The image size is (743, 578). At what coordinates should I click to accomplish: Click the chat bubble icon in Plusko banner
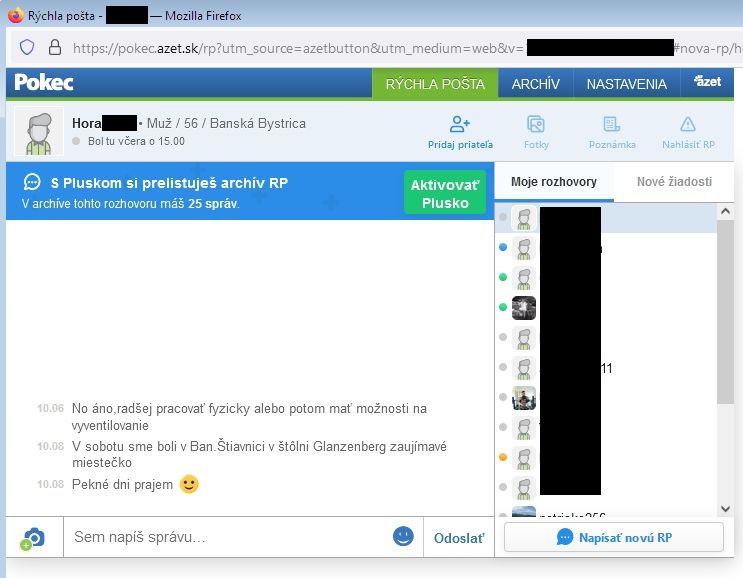pyautogui.click(x=32, y=182)
